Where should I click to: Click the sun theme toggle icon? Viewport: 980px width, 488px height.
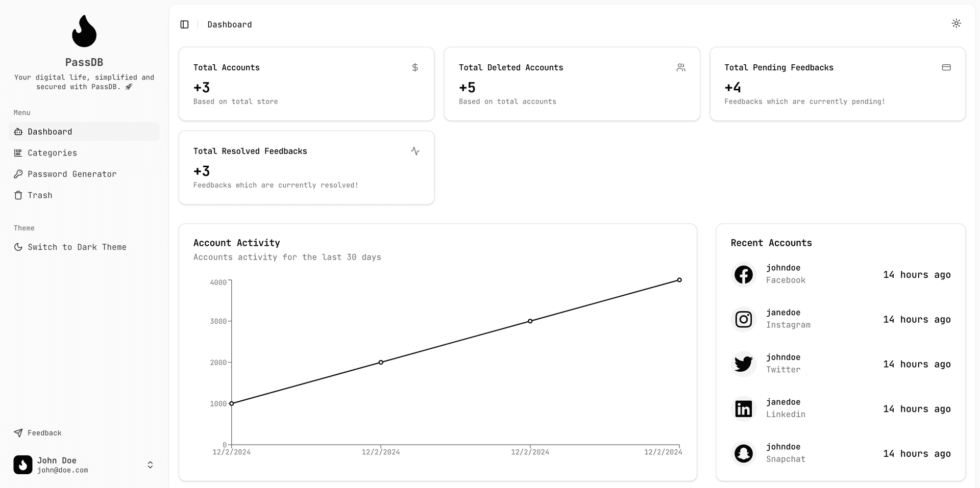(x=956, y=23)
